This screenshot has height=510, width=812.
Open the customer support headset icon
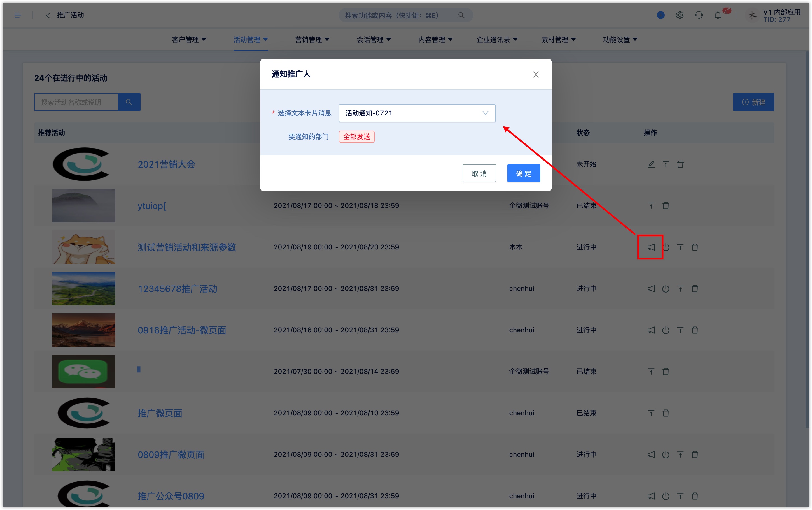pos(699,15)
